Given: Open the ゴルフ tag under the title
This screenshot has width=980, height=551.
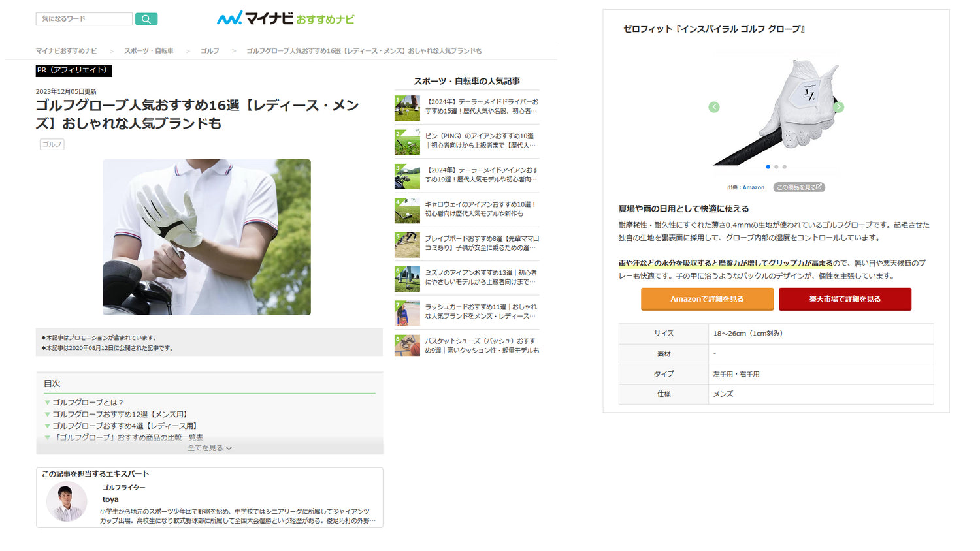Looking at the screenshot, I should point(52,144).
